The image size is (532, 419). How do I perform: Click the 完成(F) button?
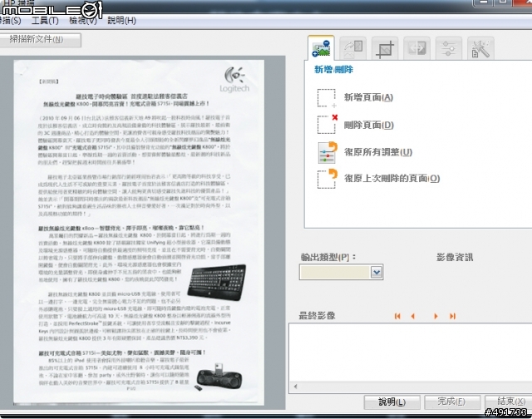point(451,402)
